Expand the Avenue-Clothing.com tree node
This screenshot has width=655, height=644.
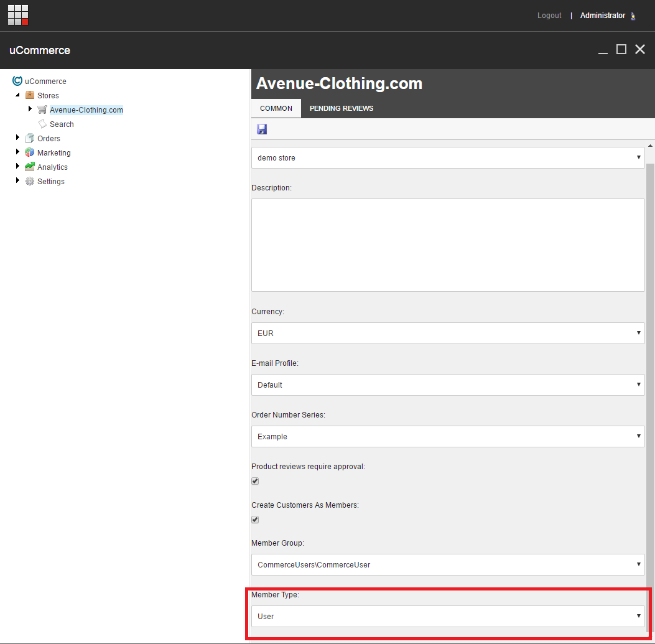pos(30,109)
